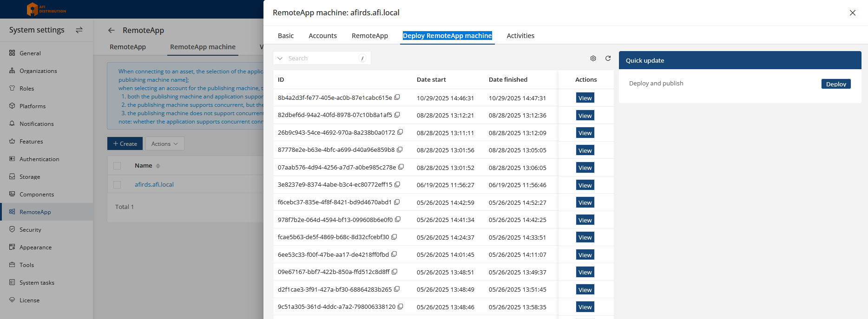Open the Actions dropdown menu
868x319 pixels.
[x=164, y=144]
